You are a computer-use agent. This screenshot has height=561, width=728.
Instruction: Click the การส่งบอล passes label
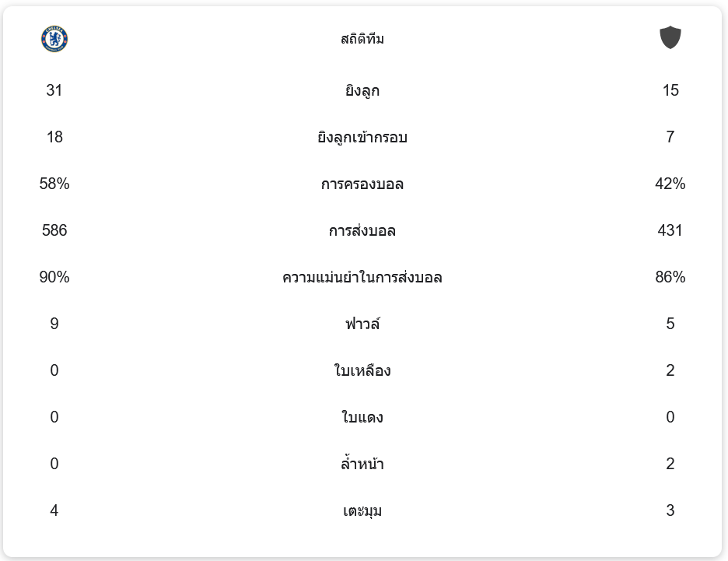362,231
